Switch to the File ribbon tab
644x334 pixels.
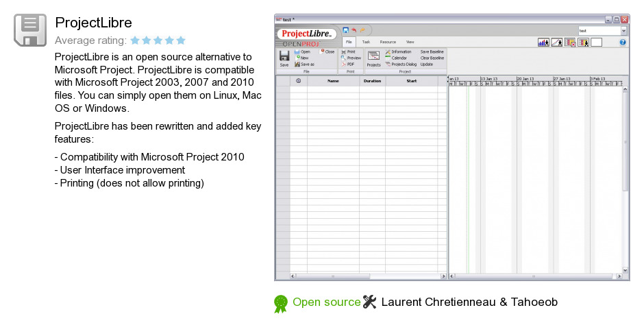pyautogui.click(x=349, y=42)
